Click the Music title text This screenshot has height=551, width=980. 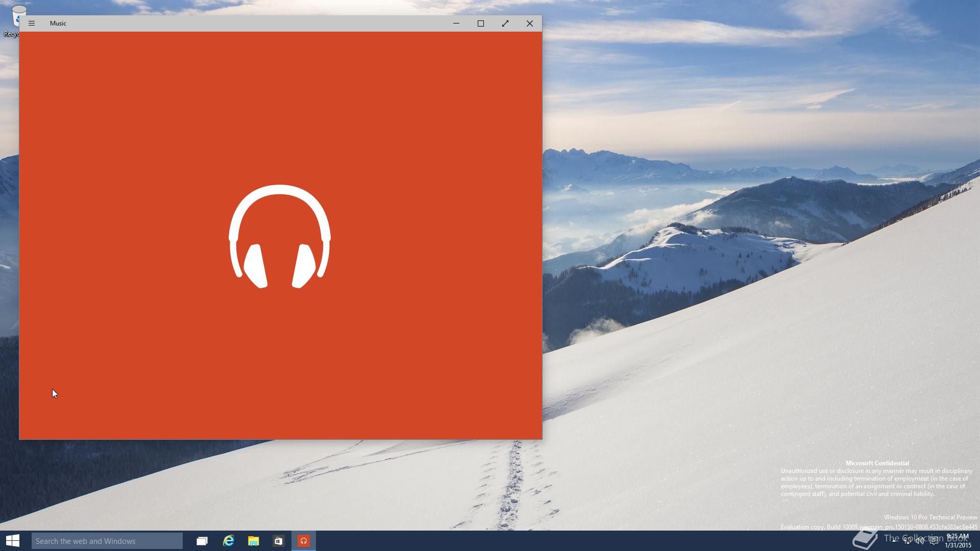(58, 23)
